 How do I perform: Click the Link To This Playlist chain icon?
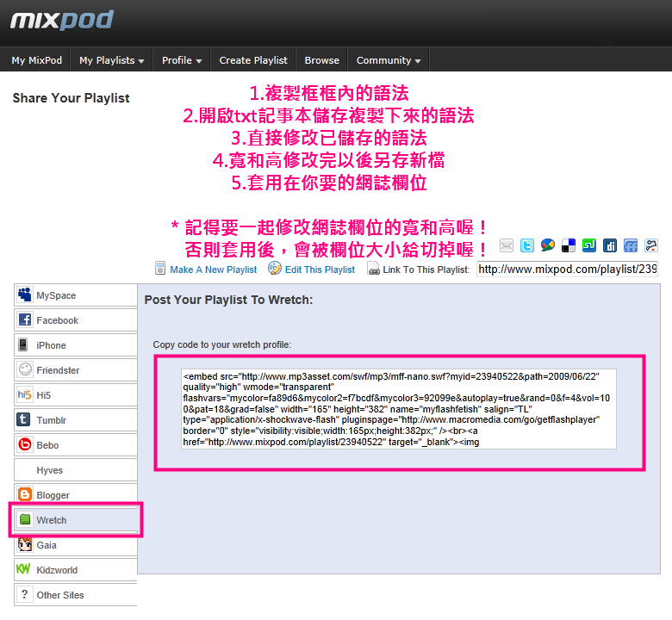373,269
